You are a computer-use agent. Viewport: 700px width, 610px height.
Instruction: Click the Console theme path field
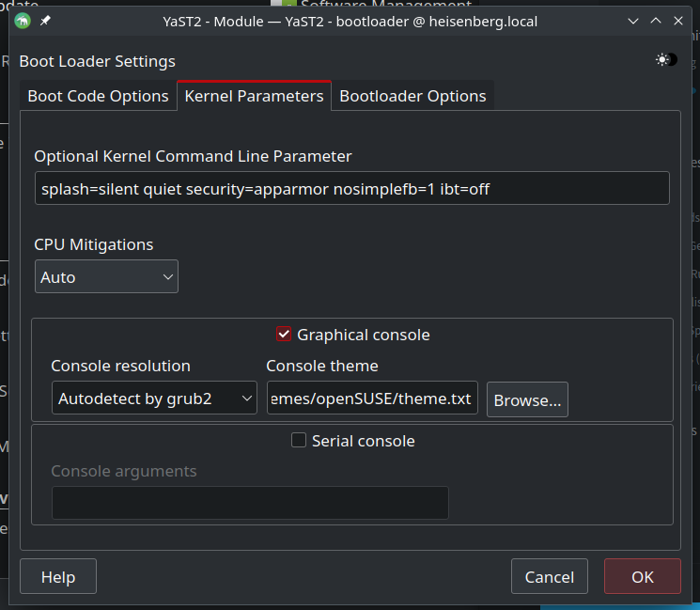tap(372, 399)
